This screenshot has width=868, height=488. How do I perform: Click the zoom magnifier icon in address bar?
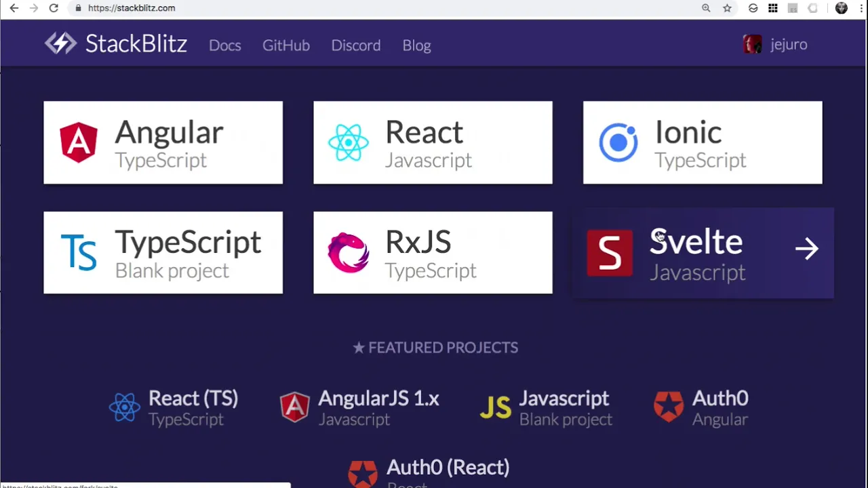point(706,8)
